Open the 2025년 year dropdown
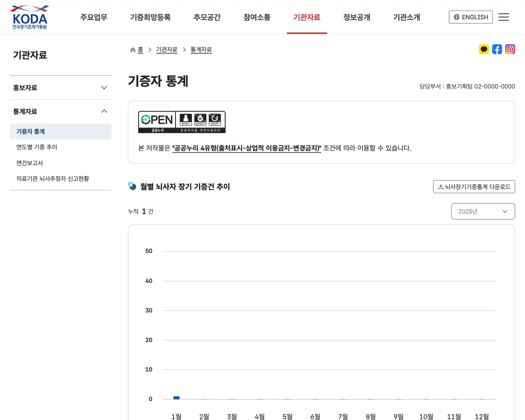 (483, 211)
